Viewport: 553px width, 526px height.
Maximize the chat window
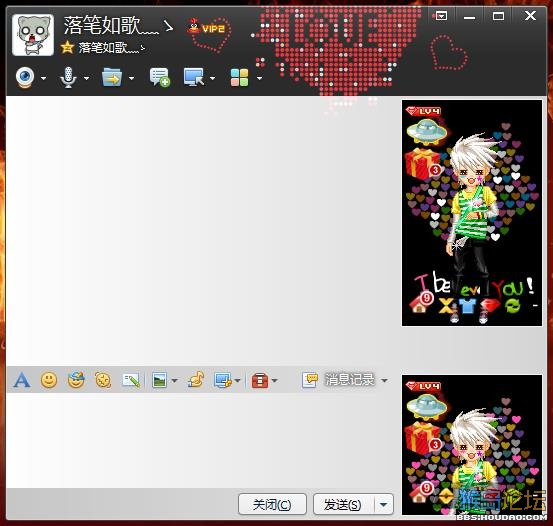[498, 16]
